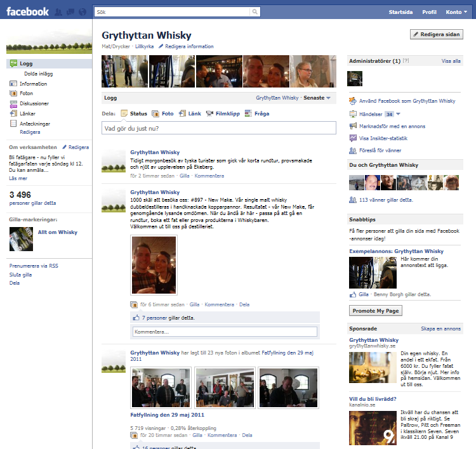The height and width of the screenshot is (449, 476).
Task: Open first photo in header photo strip
Action: click(x=124, y=71)
